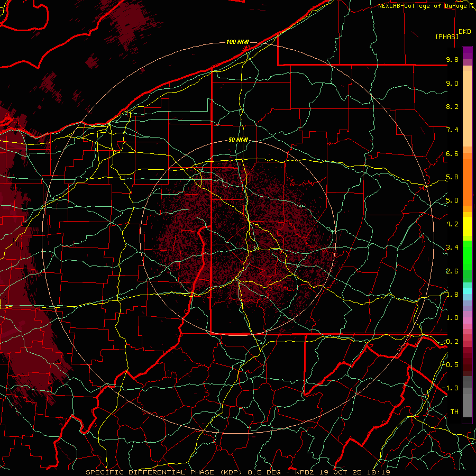This screenshot has height=476, width=476.
Task: Pick the cyan segment of the color bar
Action: pos(467,290)
